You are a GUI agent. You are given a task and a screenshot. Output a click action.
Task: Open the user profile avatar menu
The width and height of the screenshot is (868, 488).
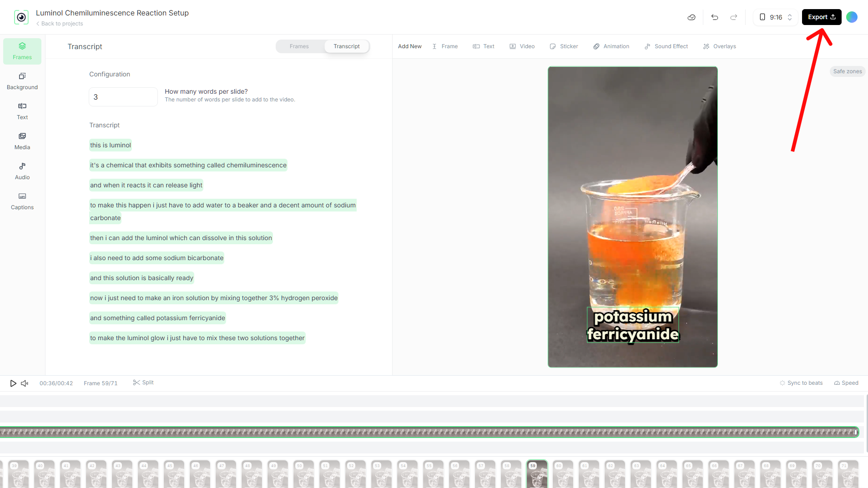pyautogui.click(x=852, y=17)
